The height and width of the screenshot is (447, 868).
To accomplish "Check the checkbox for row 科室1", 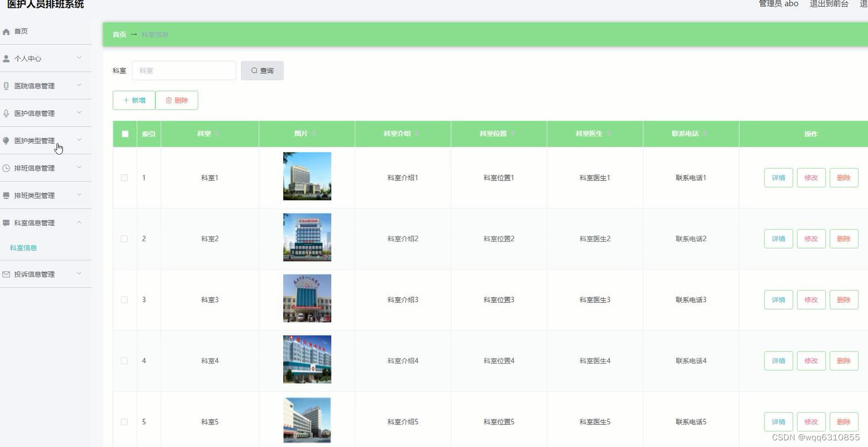I will click(x=124, y=178).
